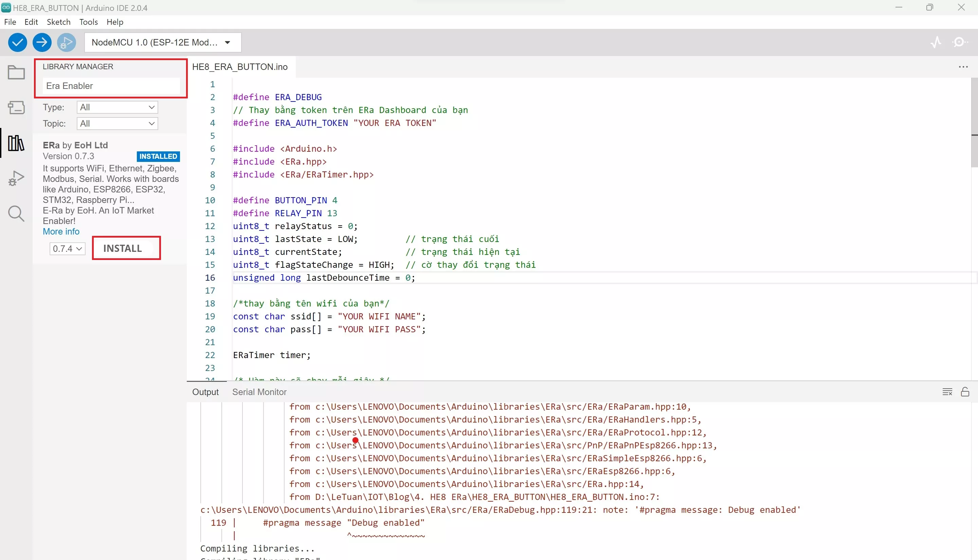Start debugging with the debug play button

point(67,42)
